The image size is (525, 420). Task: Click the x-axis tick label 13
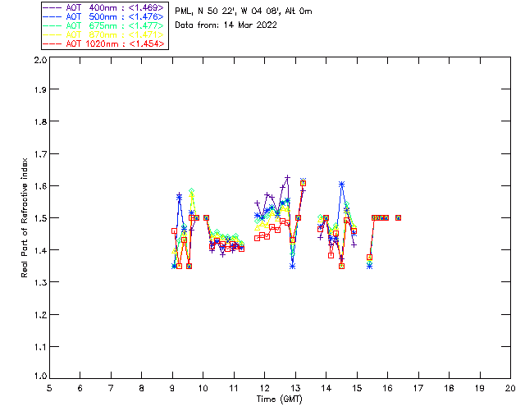point(295,388)
